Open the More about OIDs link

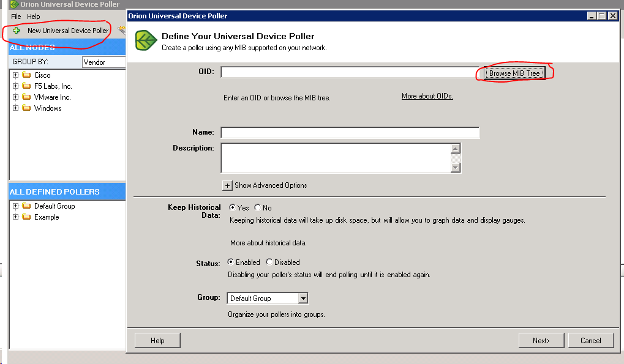(x=427, y=96)
